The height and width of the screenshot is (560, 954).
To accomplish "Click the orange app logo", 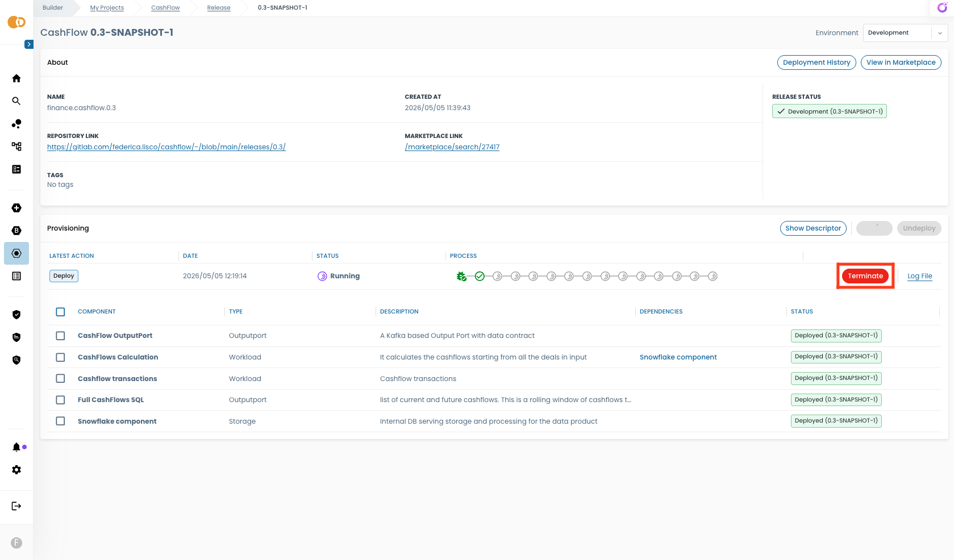I will [x=16, y=22].
